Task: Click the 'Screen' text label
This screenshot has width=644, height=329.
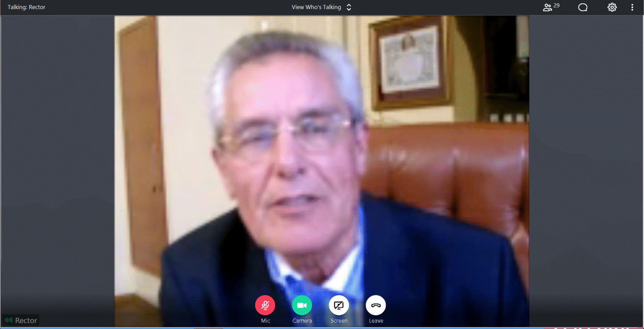Action: coord(339,321)
